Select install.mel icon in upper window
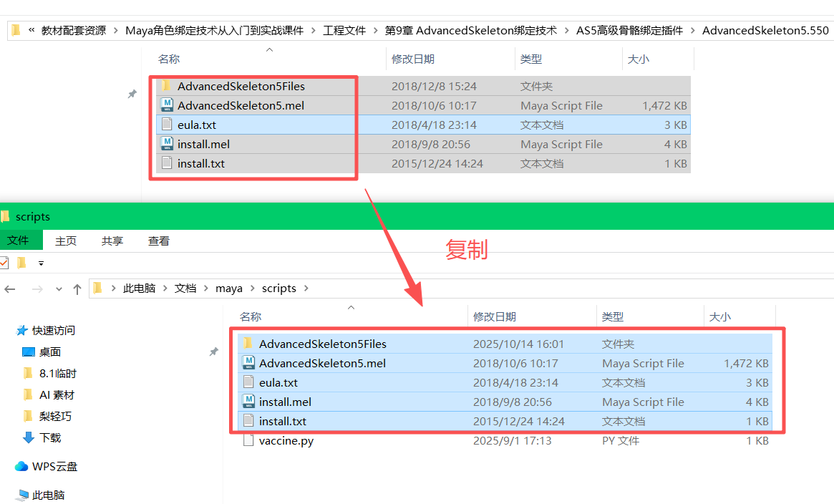The height and width of the screenshot is (504, 834). [167, 144]
